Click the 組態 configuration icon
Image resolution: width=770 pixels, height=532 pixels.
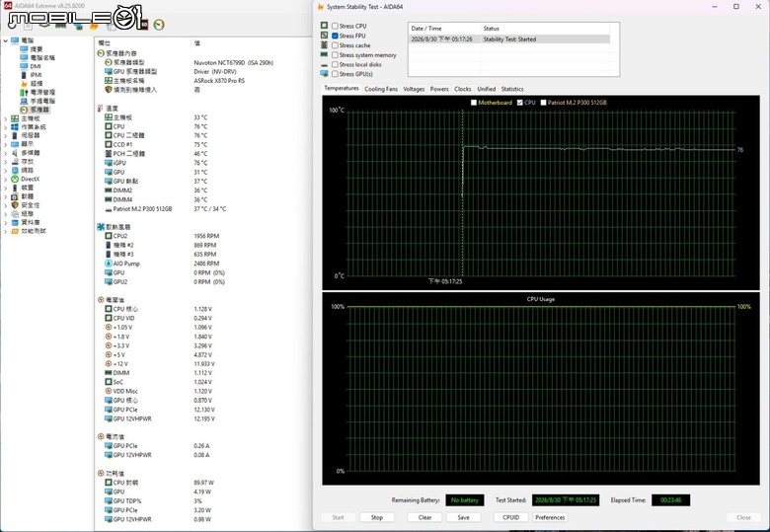15,214
